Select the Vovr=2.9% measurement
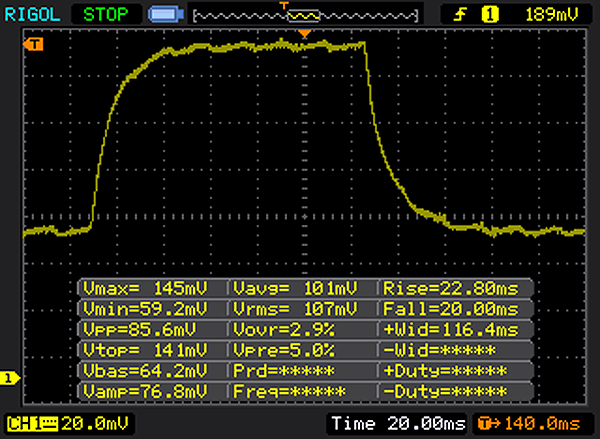600x439 pixels. [x=303, y=329]
